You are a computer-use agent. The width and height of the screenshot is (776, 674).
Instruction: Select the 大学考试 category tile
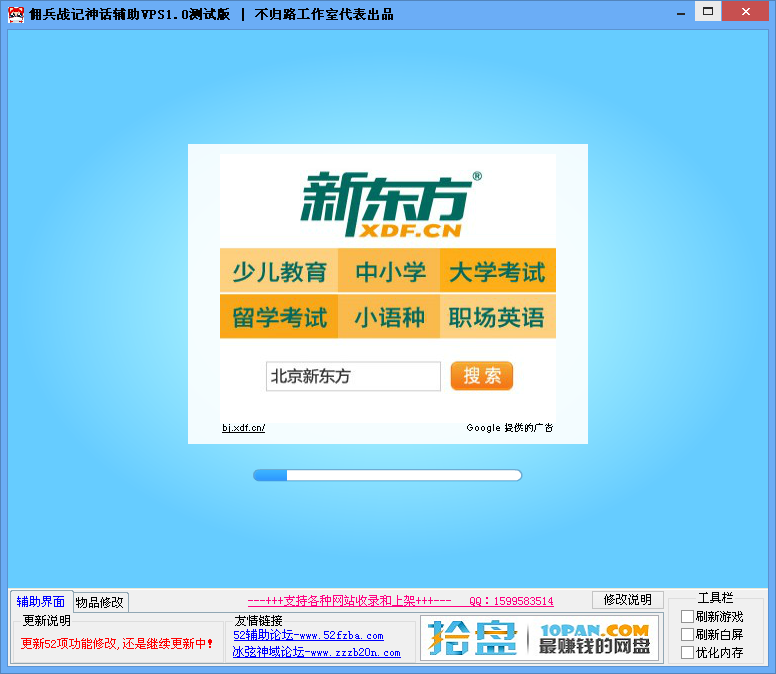click(x=498, y=271)
